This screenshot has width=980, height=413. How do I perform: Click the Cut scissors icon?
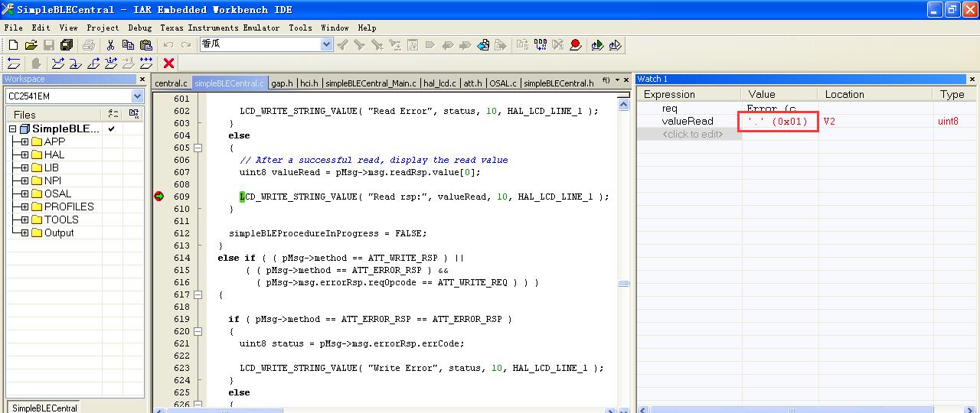click(110, 45)
